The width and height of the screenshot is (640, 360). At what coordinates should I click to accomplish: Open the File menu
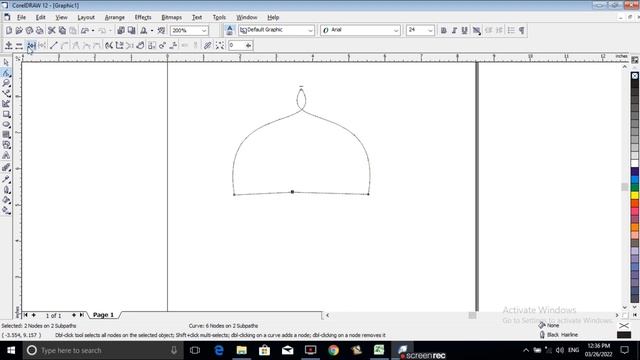[x=21, y=18]
